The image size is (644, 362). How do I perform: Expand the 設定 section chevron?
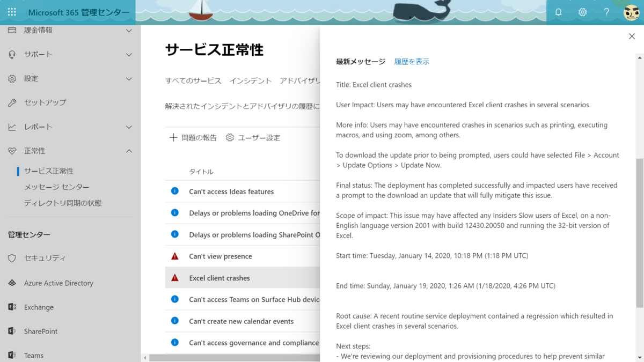click(x=129, y=79)
